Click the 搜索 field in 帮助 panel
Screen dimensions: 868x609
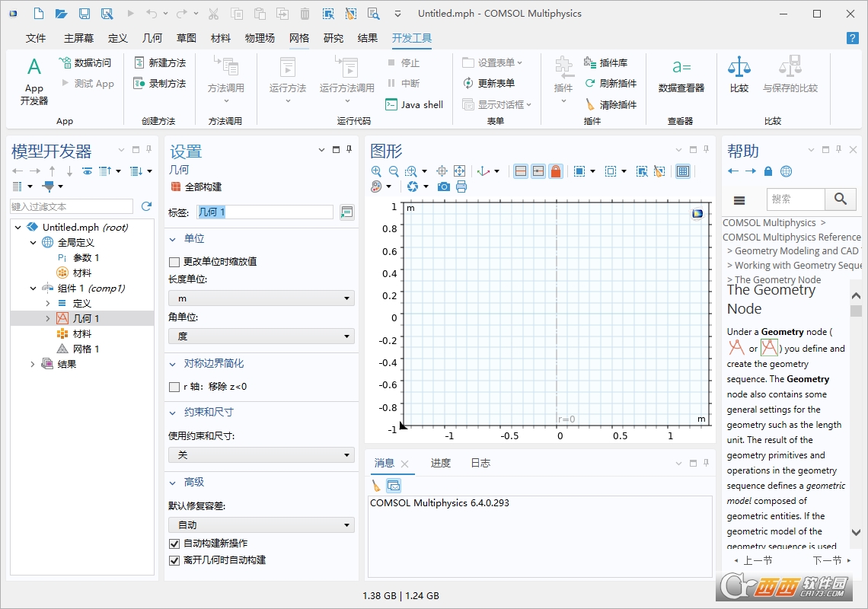tap(796, 199)
